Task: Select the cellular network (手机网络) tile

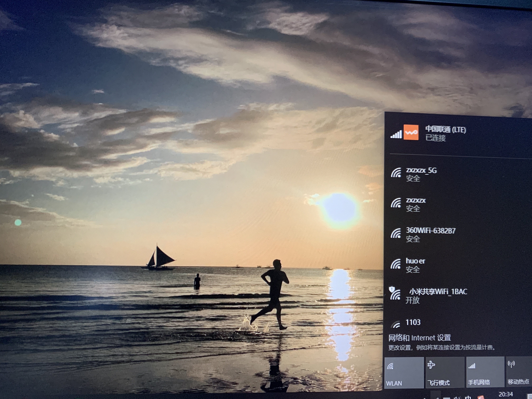Action: [485, 372]
